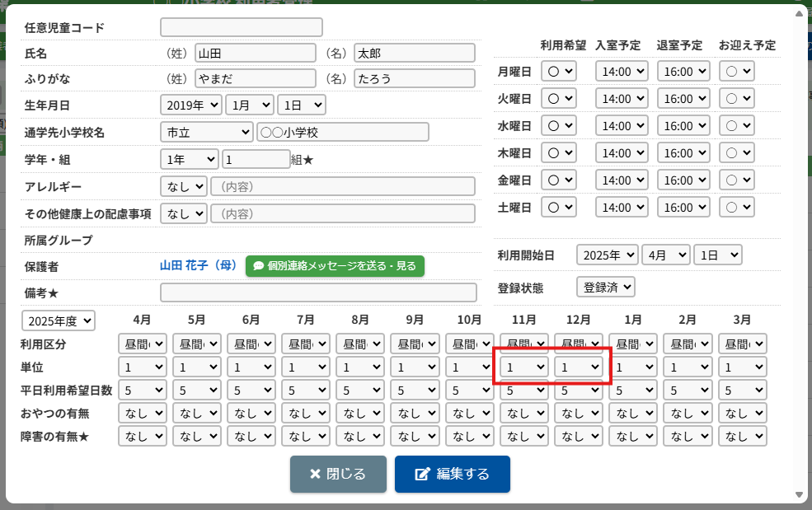Open Wednesday 利用希望 circle dropdown
Viewport: 812px width, 510px height.
[558, 126]
